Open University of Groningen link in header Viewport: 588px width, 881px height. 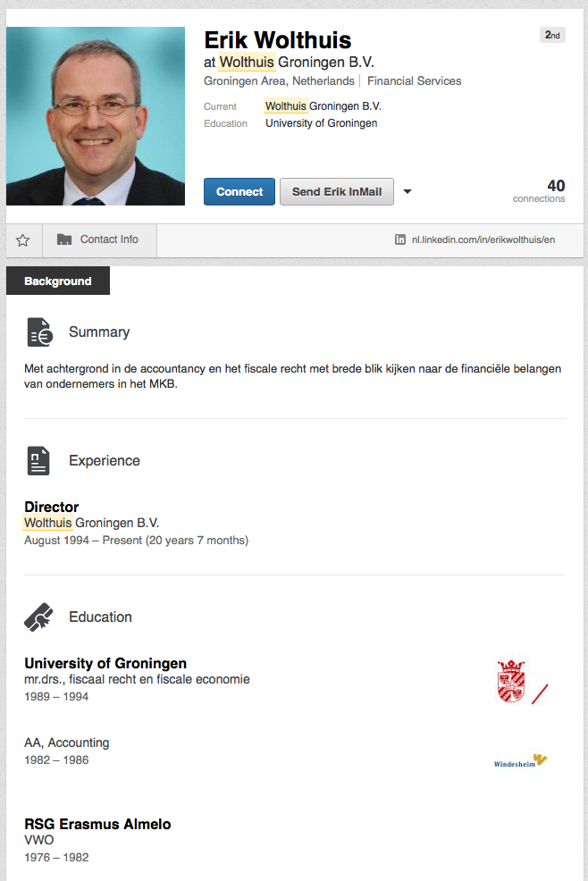click(x=321, y=123)
